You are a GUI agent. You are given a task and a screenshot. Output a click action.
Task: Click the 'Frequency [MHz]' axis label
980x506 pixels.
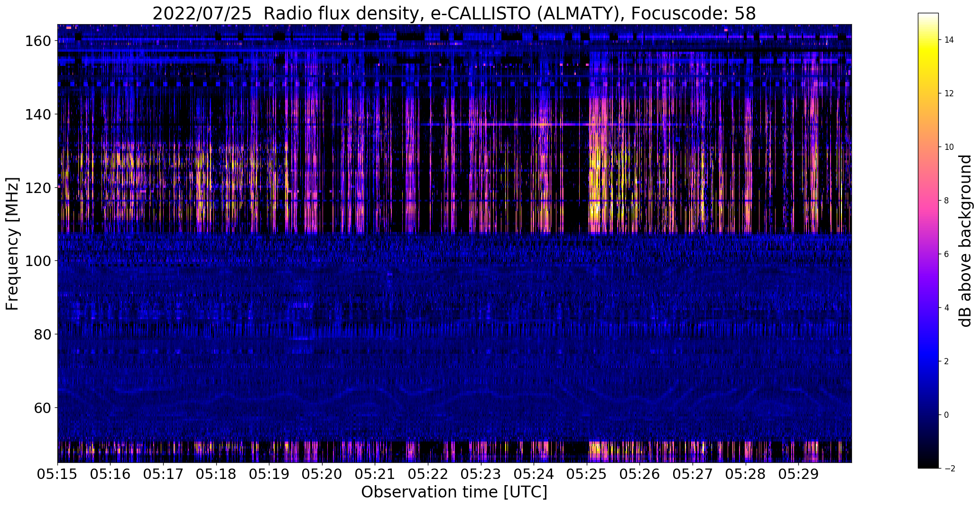coord(12,244)
